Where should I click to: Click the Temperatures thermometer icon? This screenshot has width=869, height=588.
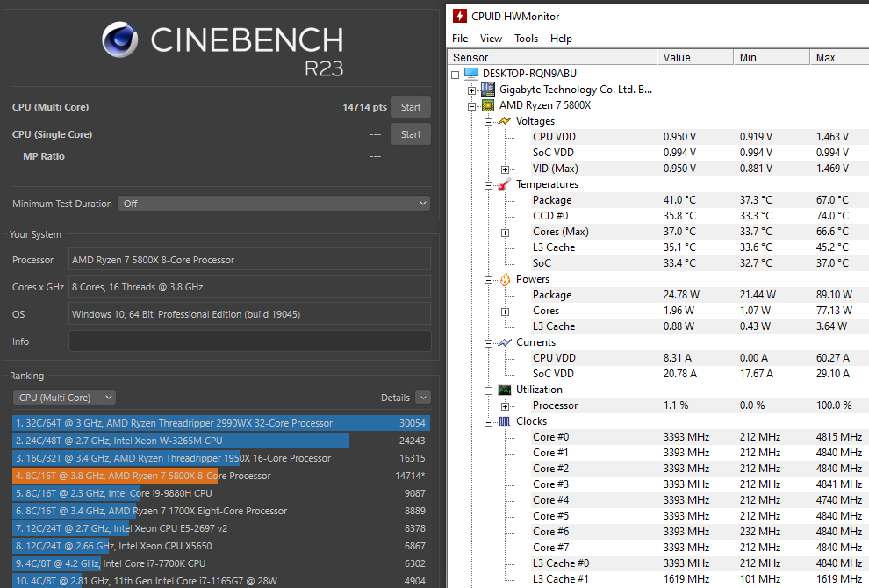click(505, 184)
